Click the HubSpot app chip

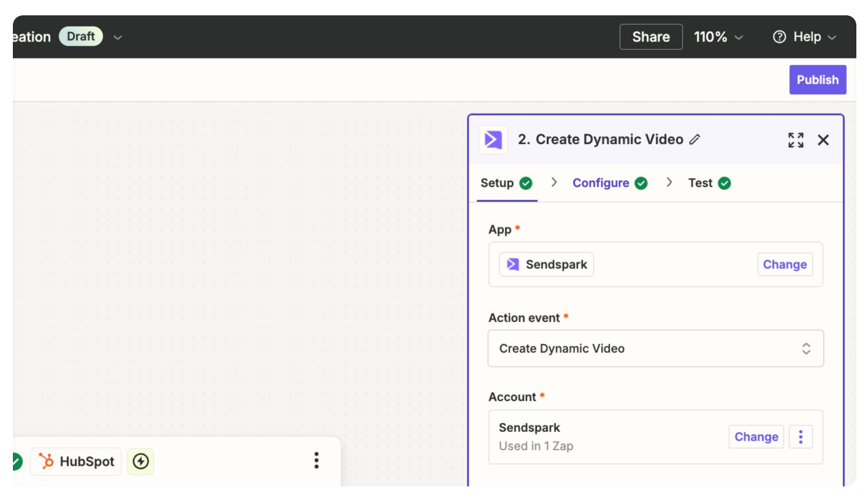76,461
